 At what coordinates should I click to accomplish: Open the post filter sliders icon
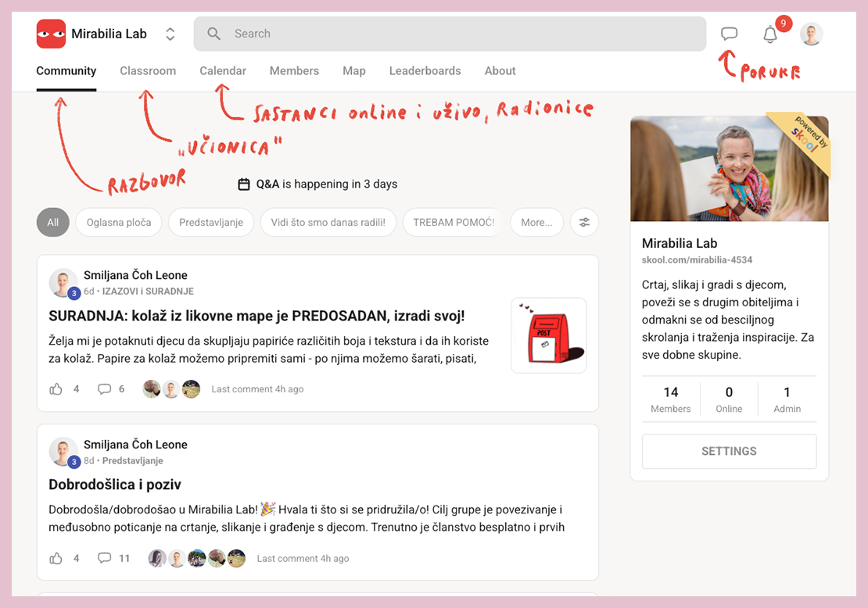pos(584,223)
